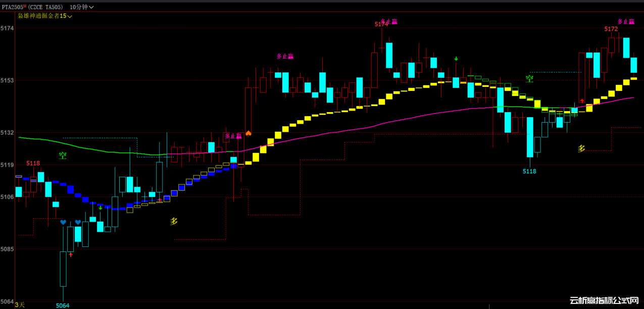Click the 5106 price axis label
This screenshot has width=644, height=309.
tap(7, 196)
